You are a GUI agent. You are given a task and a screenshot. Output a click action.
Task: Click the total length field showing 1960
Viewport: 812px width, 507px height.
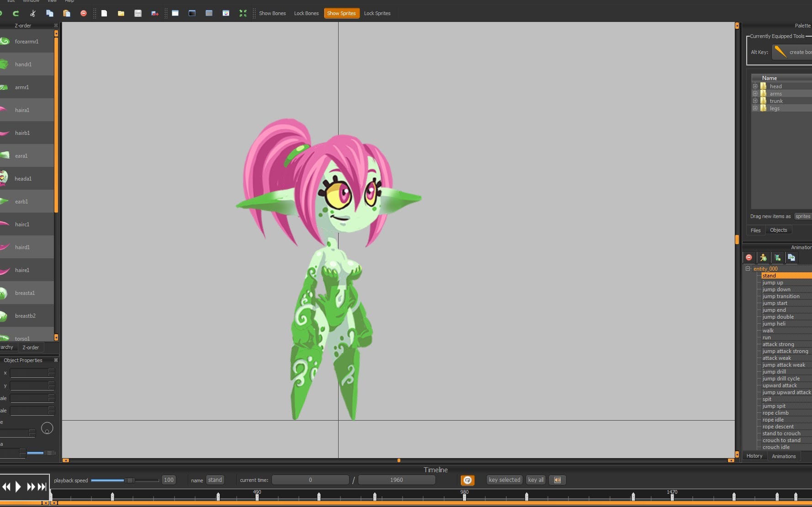(396, 480)
